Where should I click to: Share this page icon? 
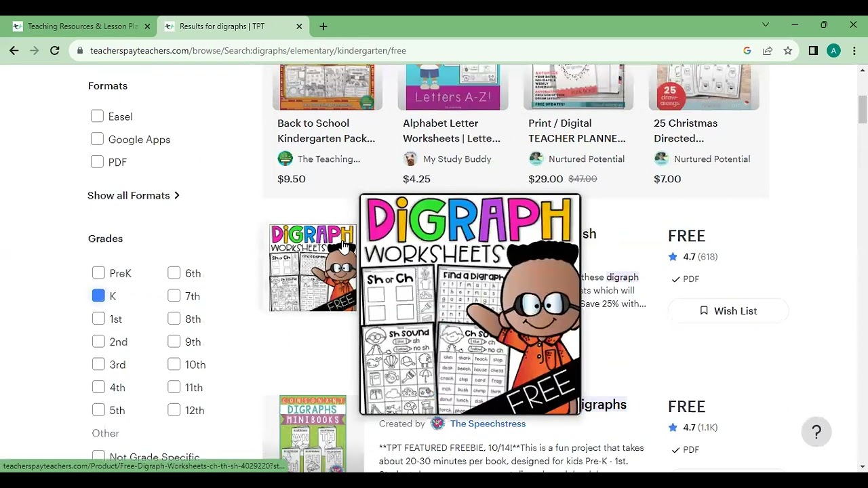[x=768, y=51]
